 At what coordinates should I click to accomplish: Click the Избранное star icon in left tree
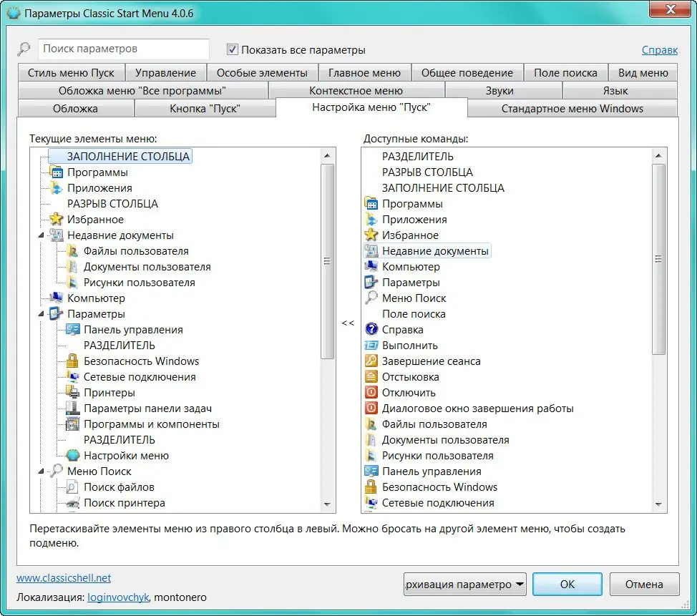(57, 219)
